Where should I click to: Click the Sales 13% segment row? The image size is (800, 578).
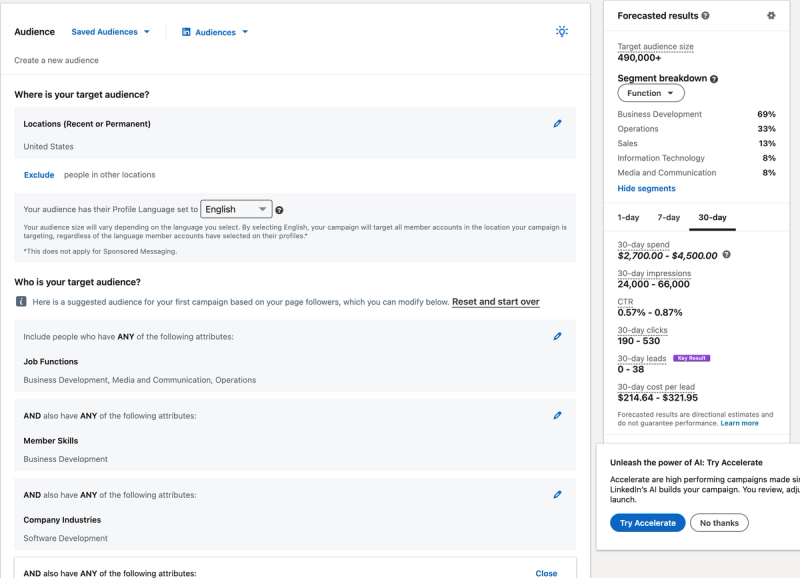pyautogui.click(x=696, y=143)
